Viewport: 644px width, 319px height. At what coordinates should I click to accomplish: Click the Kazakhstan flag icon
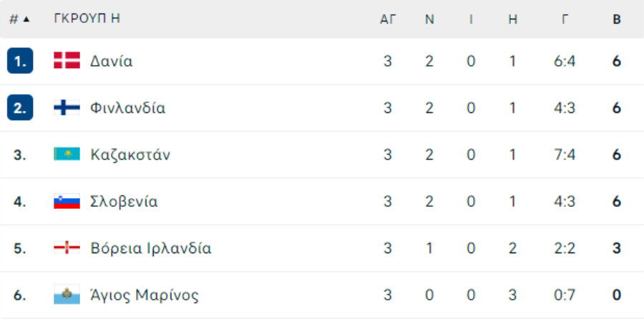coord(67,154)
